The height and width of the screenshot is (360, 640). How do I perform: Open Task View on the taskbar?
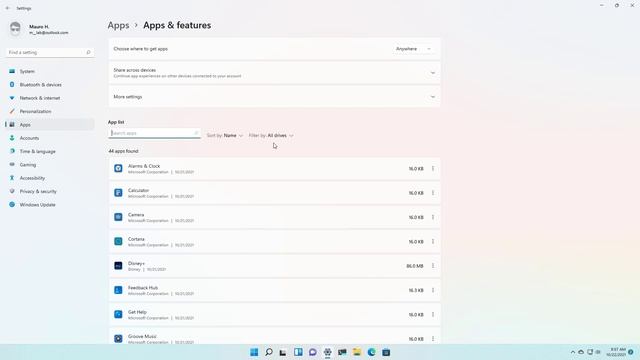coord(283,352)
